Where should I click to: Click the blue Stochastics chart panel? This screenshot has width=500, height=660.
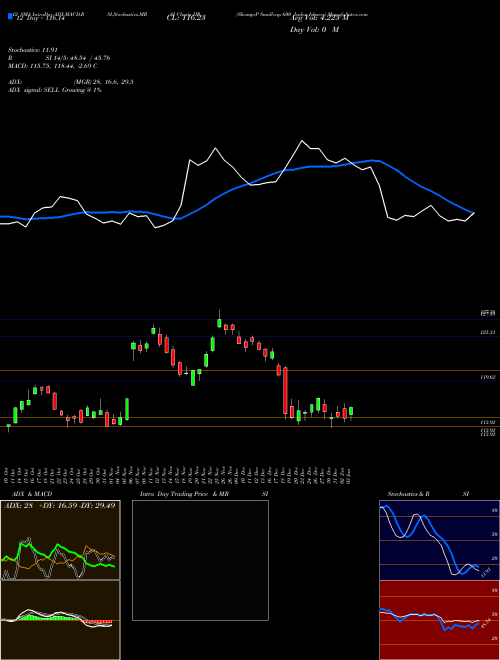439,540
